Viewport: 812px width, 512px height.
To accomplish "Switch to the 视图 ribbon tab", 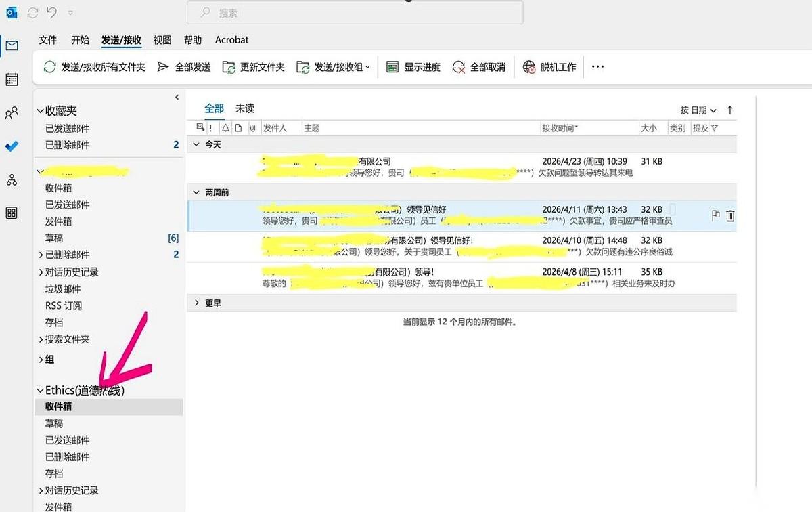I will [162, 40].
